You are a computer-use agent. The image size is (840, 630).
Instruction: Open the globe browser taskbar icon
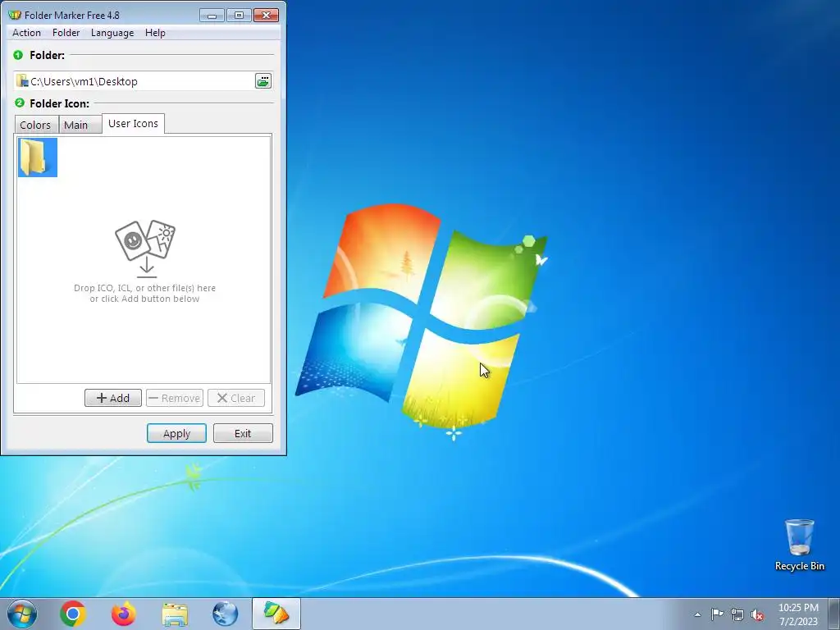(x=225, y=614)
